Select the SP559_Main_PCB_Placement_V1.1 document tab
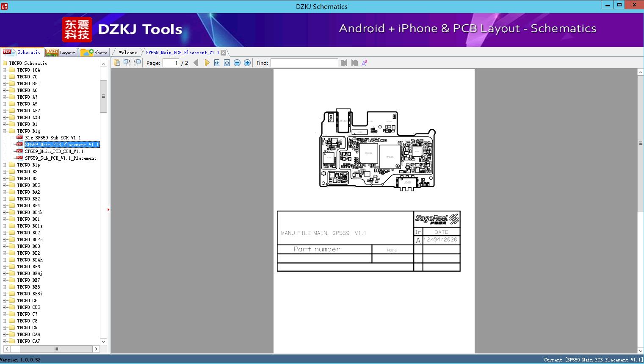 coord(182,53)
